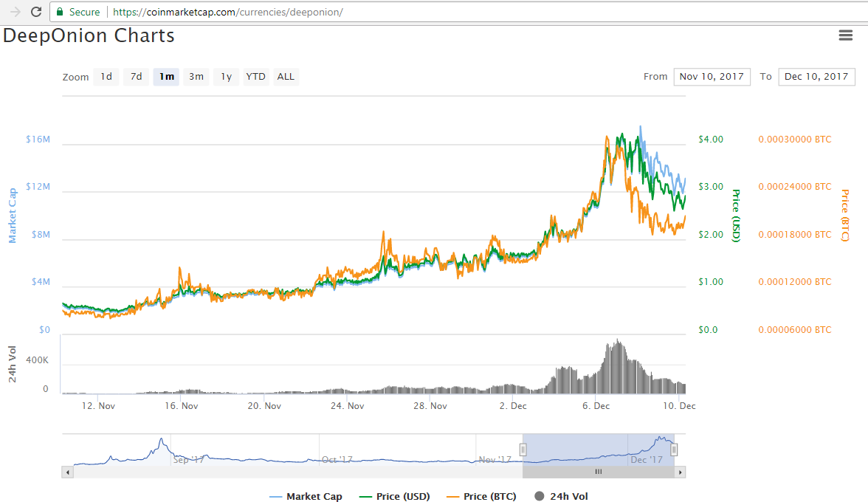
Task: Click the navigator left range handle
Action: pos(523,450)
